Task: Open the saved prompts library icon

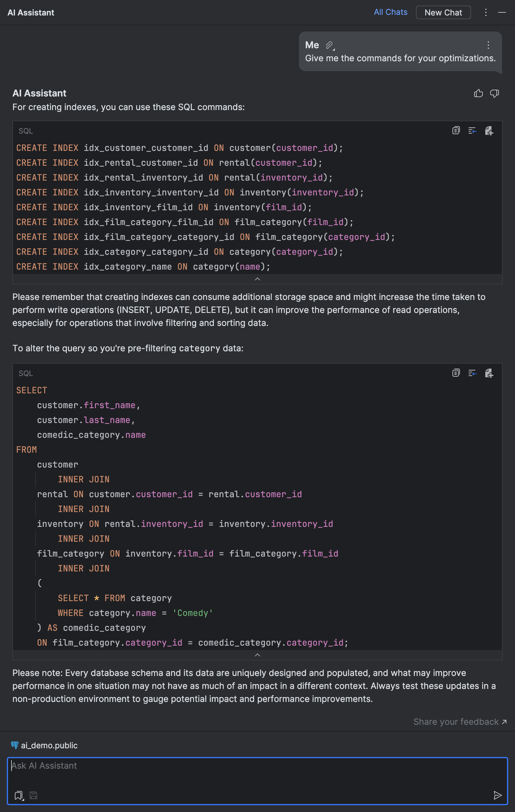Action: click(18, 795)
